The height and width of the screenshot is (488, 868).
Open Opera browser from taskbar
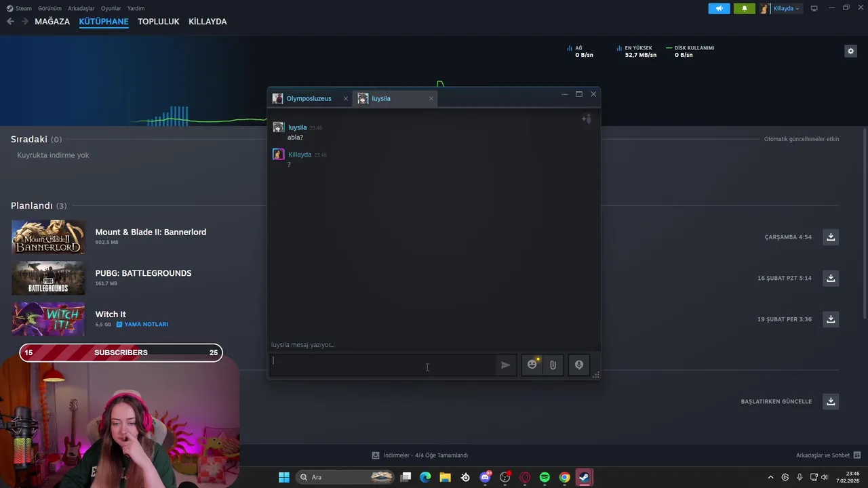pyautogui.click(x=525, y=477)
